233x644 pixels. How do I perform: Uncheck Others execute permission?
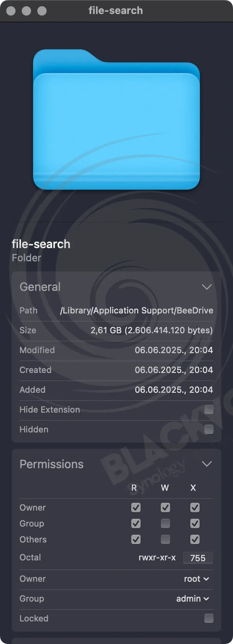tap(195, 539)
